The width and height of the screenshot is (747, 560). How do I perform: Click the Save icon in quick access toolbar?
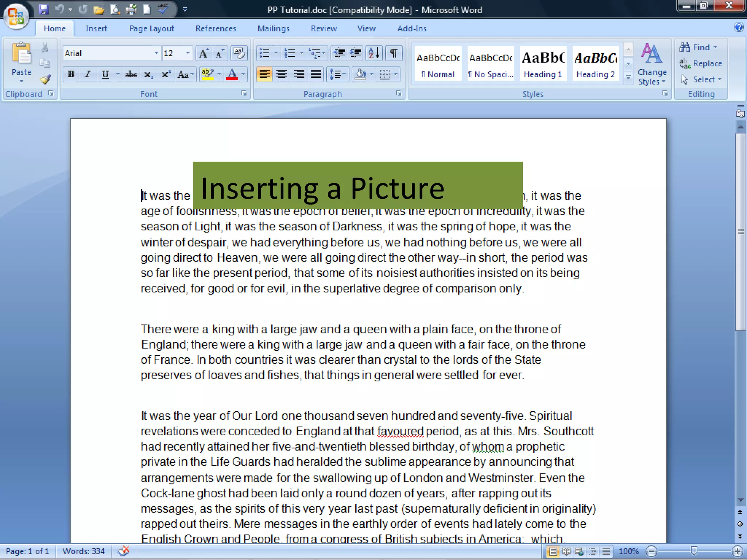44,9
